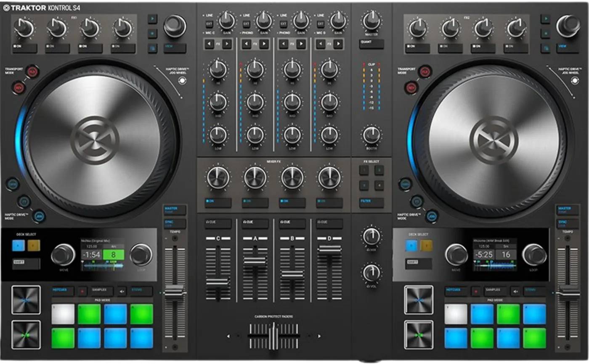Click the left FX assign arrow on channel B
The width and height of the screenshot is (589, 364).
point(283,44)
